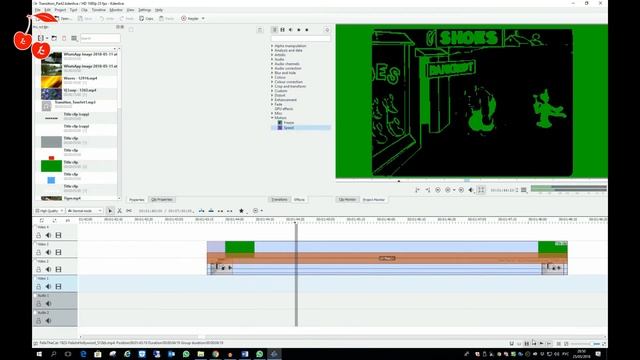Mute the Audio 1 track

coord(49,304)
